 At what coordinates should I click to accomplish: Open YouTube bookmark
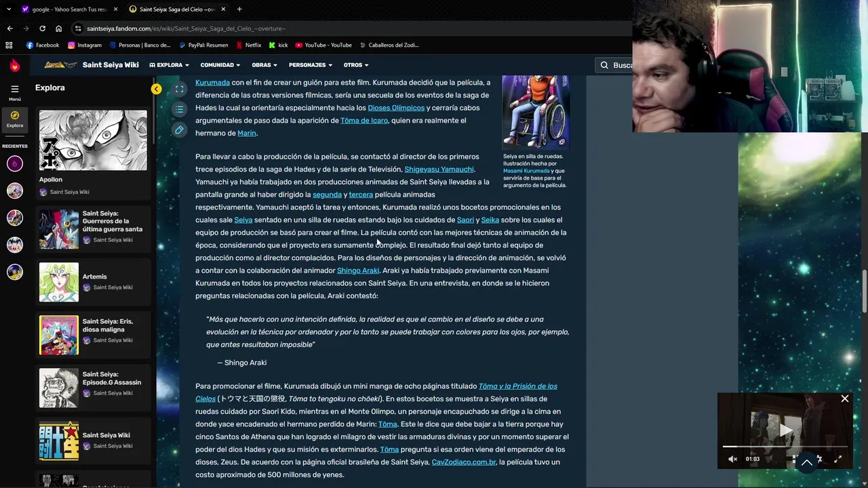(323, 45)
